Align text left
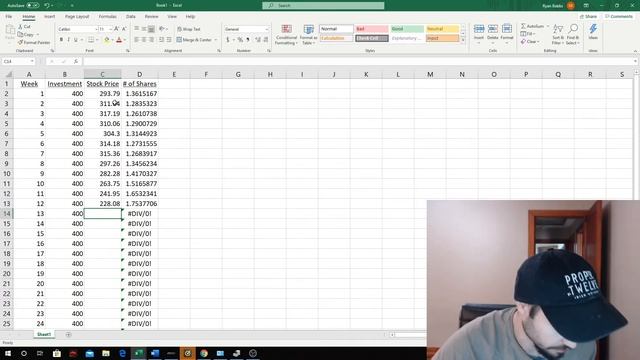Viewport: 640px width, 360px height. click(137, 40)
